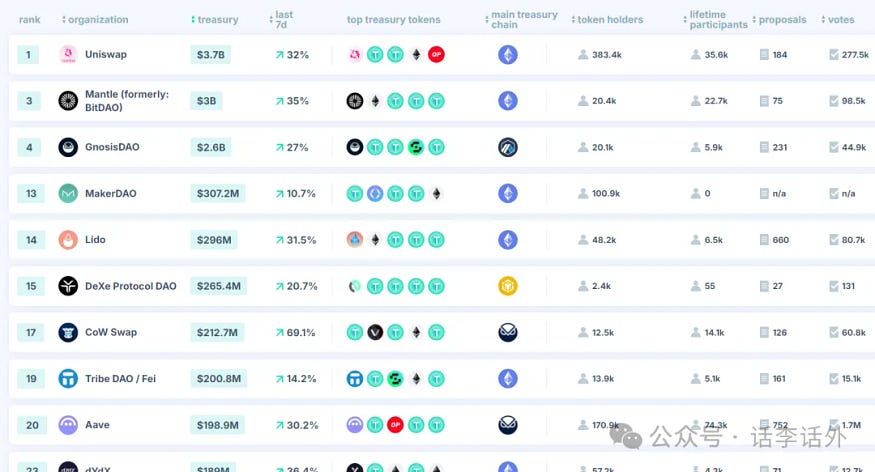Viewport: 875px width, 472px height.
Task: Sort by main treasury chain column
Action: [x=522, y=20]
